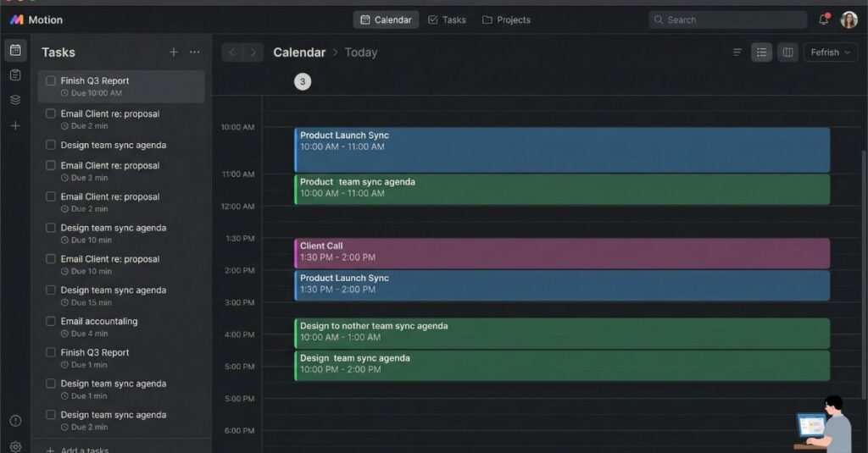868x453 pixels.
Task: Go to next day with right arrow
Action: (x=253, y=52)
